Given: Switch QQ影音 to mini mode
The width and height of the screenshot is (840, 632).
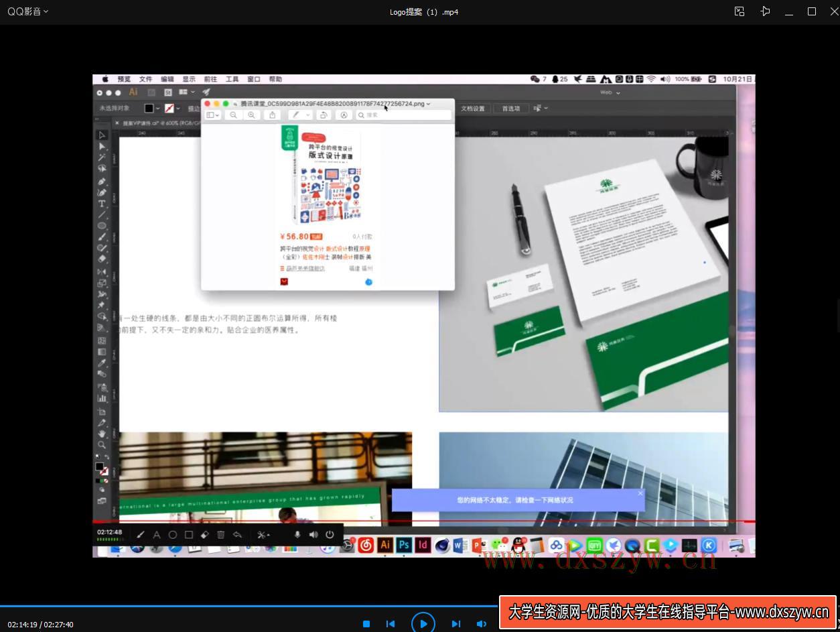Looking at the screenshot, I should click(x=740, y=11).
